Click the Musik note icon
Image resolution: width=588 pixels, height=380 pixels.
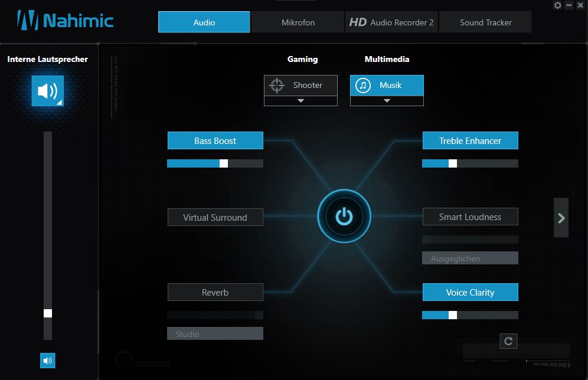[x=363, y=85]
